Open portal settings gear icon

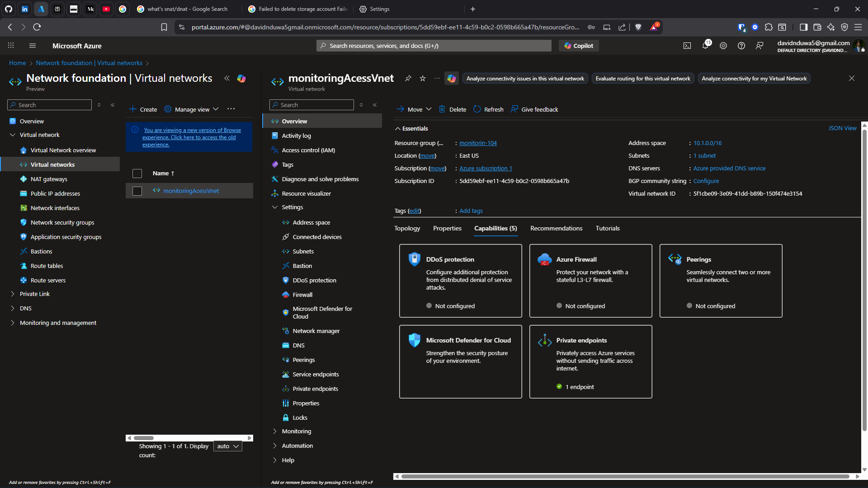[x=723, y=46]
